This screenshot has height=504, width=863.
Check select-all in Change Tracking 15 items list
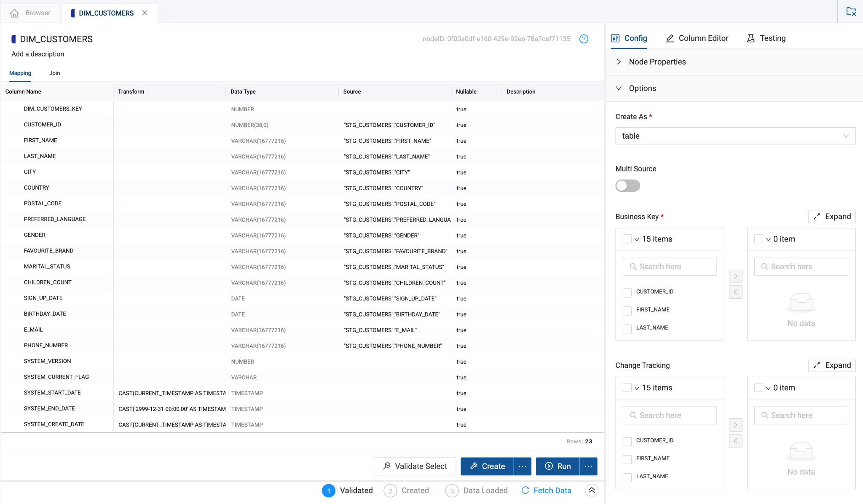(x=627, y=388)
